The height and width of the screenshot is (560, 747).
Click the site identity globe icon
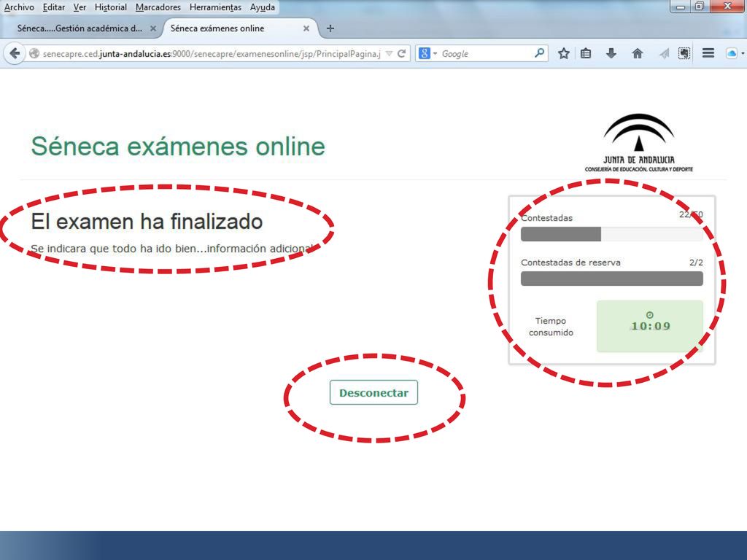(x=34, y=53)
